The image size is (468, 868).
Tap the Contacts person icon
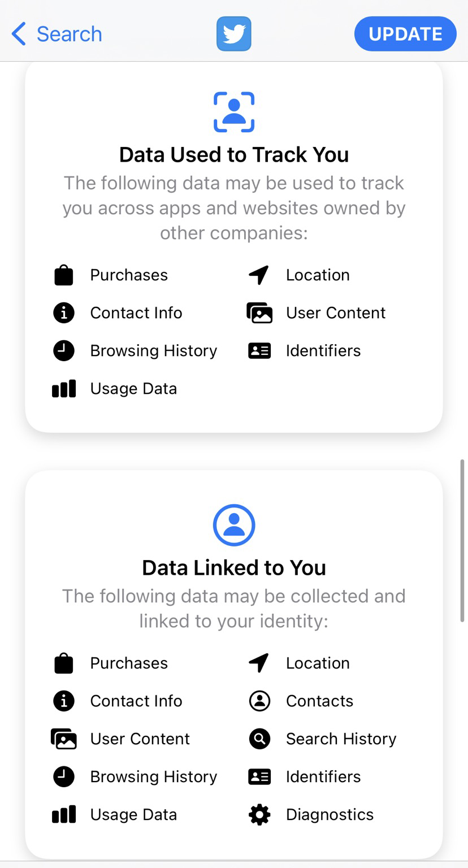(x=259, y=701)
